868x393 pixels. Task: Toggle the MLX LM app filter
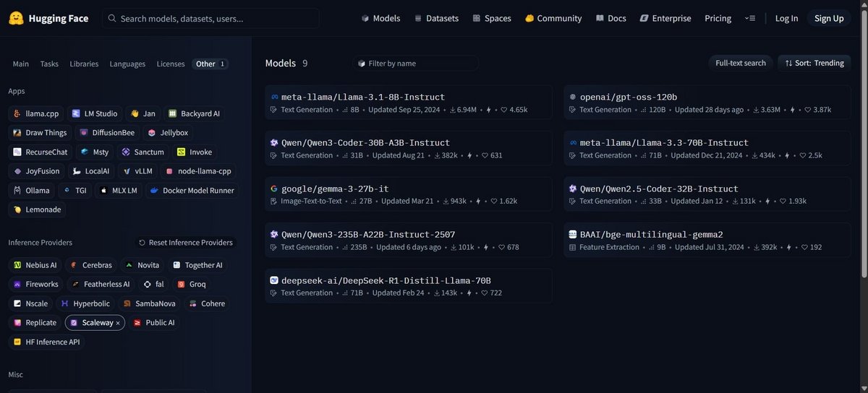119,191
